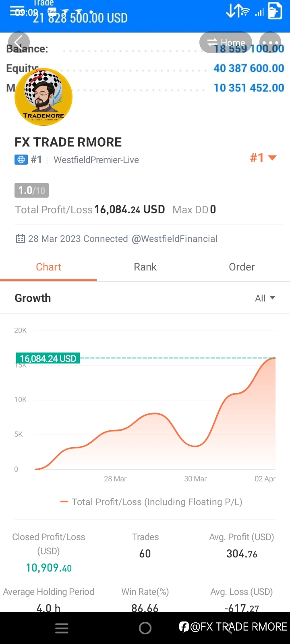Open the new document icon in header
The height and width of the screenshot is (644, 290).
click(x=275, y=11)
